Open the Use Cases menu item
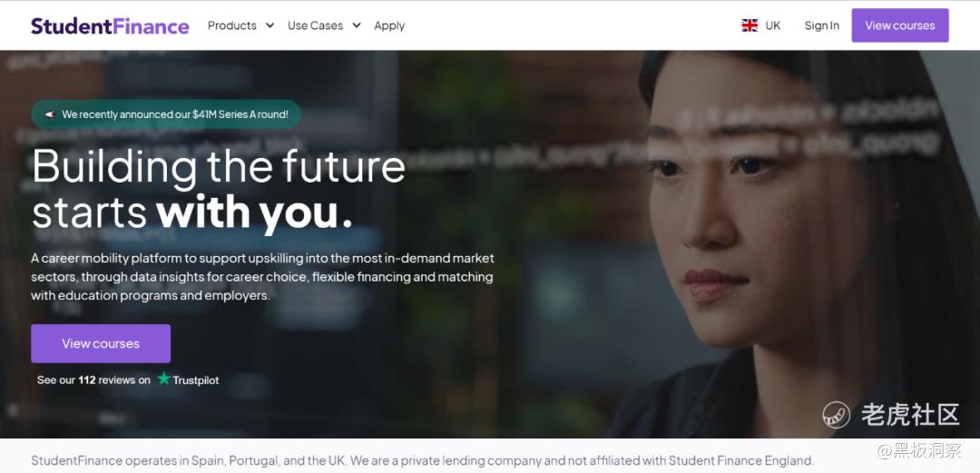The width and height of the screenshot is (980, 473). [315, 25]
